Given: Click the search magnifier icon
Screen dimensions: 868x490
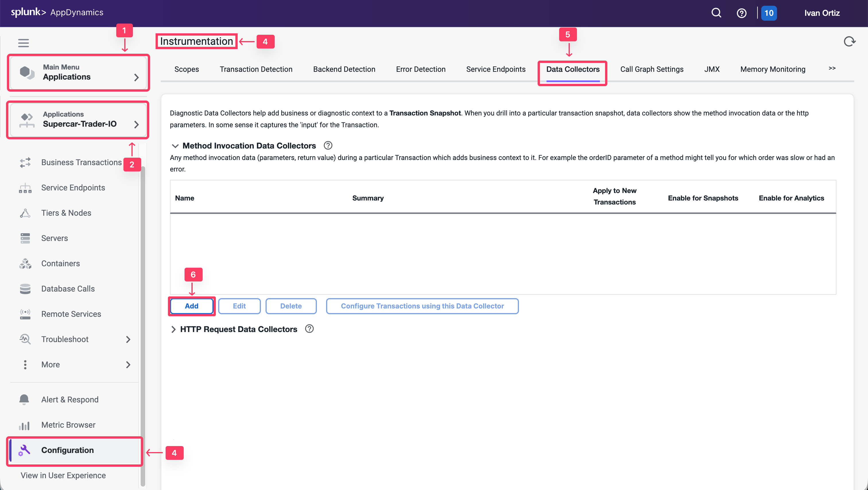Looking at the screenshot, I should (x=716, y=13).
